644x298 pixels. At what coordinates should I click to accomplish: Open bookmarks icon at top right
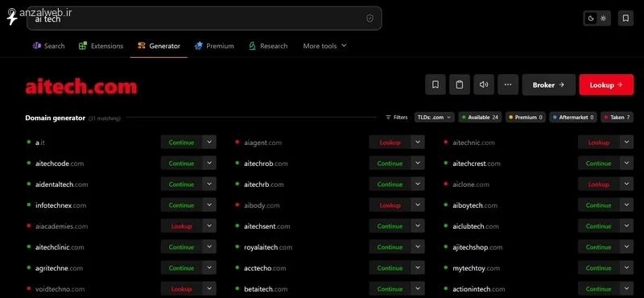pyautogui.click(x=625, y=19)
